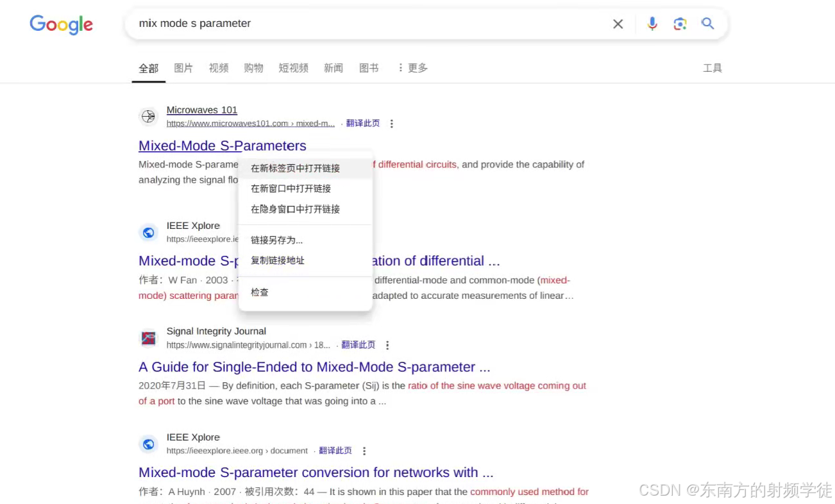Switch to the 短视频 tab
Screen dimensions: 835x504
pos(294,68)
